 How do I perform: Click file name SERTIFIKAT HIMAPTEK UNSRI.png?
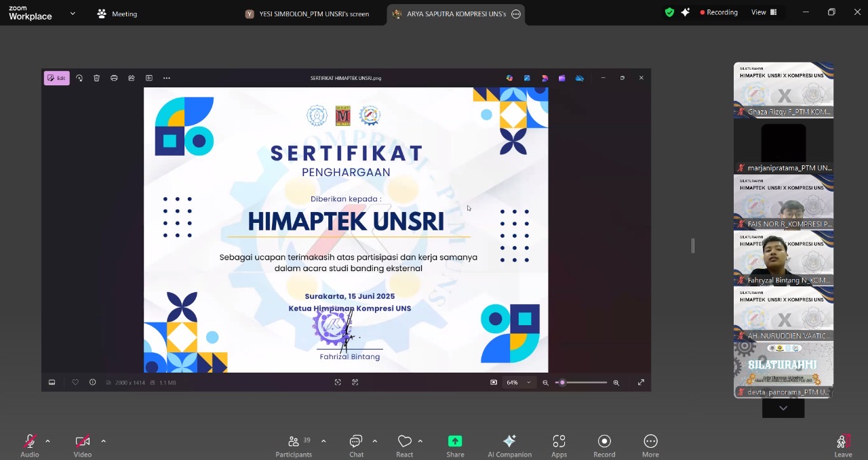click(x=346, y=78)
